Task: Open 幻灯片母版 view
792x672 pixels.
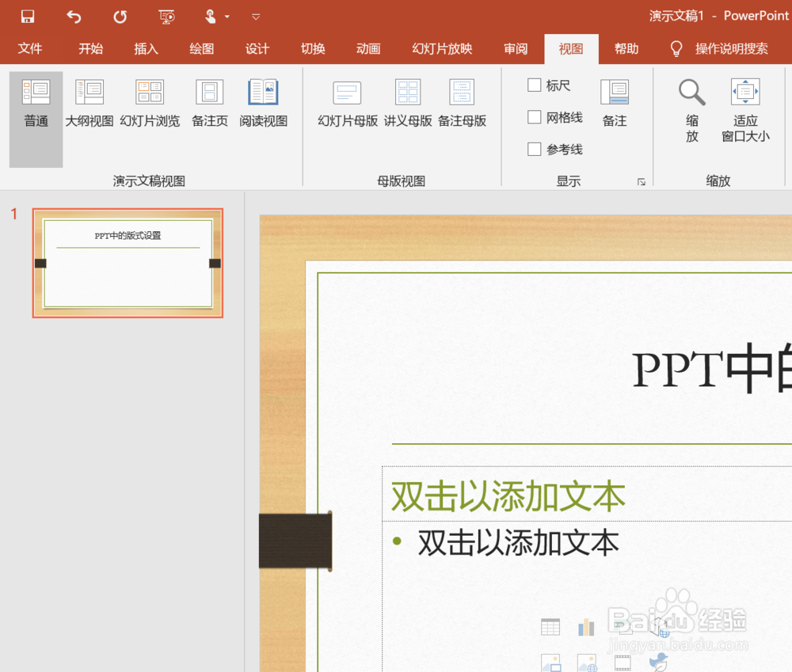Action: coord(348,103)
